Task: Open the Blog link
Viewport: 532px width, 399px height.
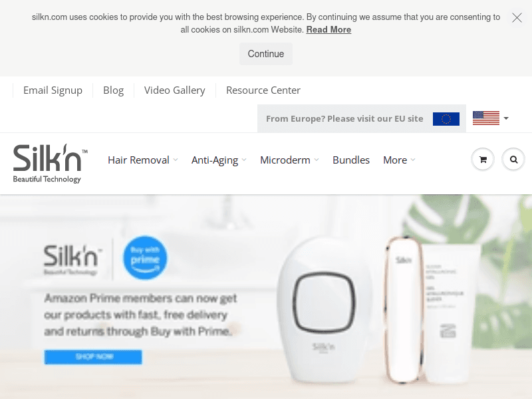Action: [x=113, y=90]
